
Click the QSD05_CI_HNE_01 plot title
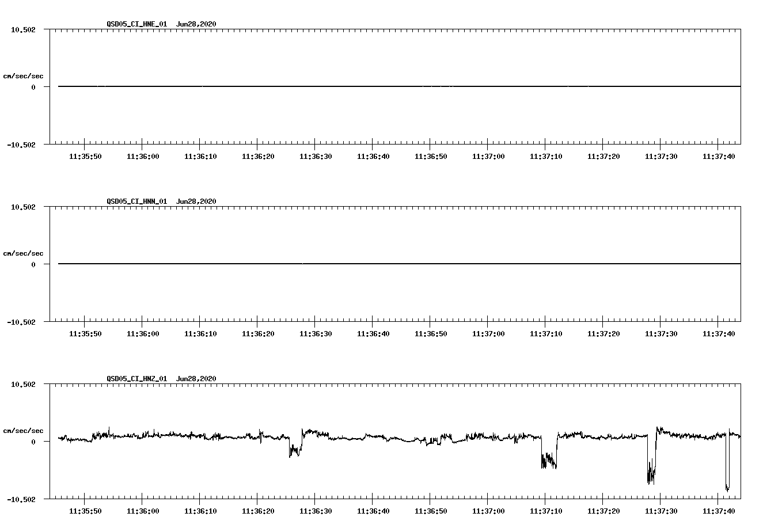[137, 24]
